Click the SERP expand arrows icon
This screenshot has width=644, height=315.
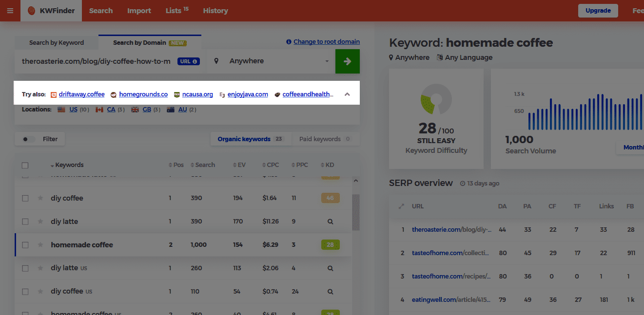point(402,206)
